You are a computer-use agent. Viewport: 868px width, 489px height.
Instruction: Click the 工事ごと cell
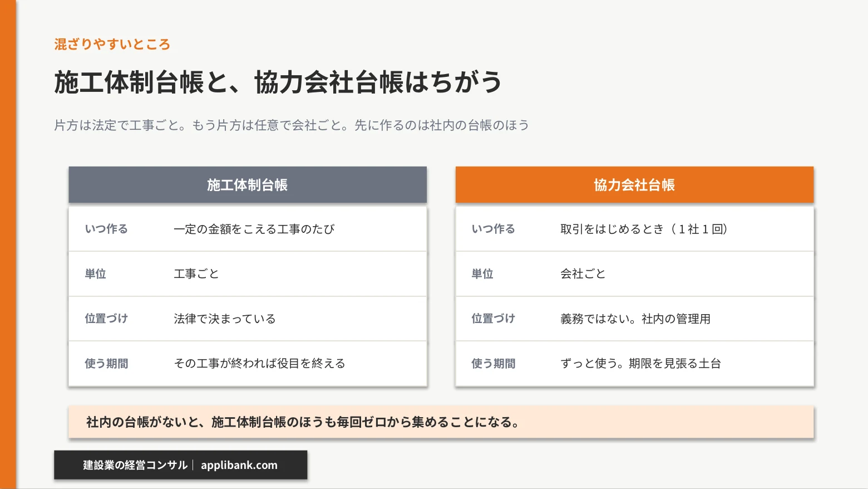196,274
